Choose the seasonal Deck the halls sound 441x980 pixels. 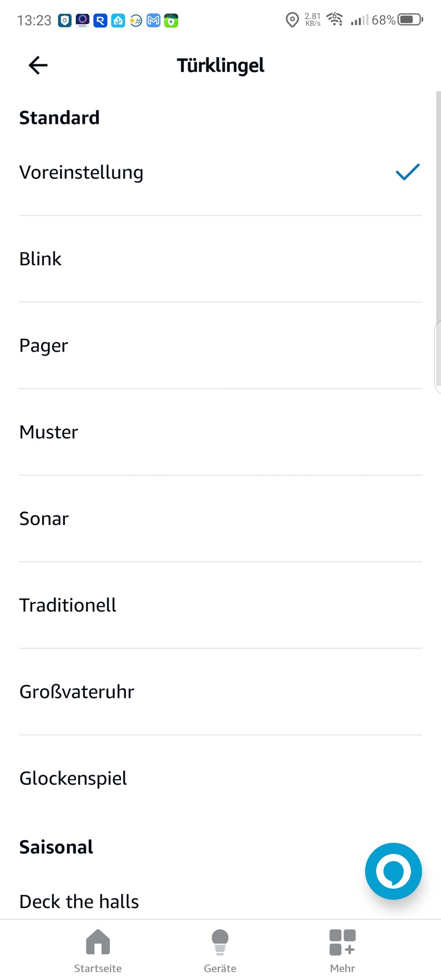(79, 902)
